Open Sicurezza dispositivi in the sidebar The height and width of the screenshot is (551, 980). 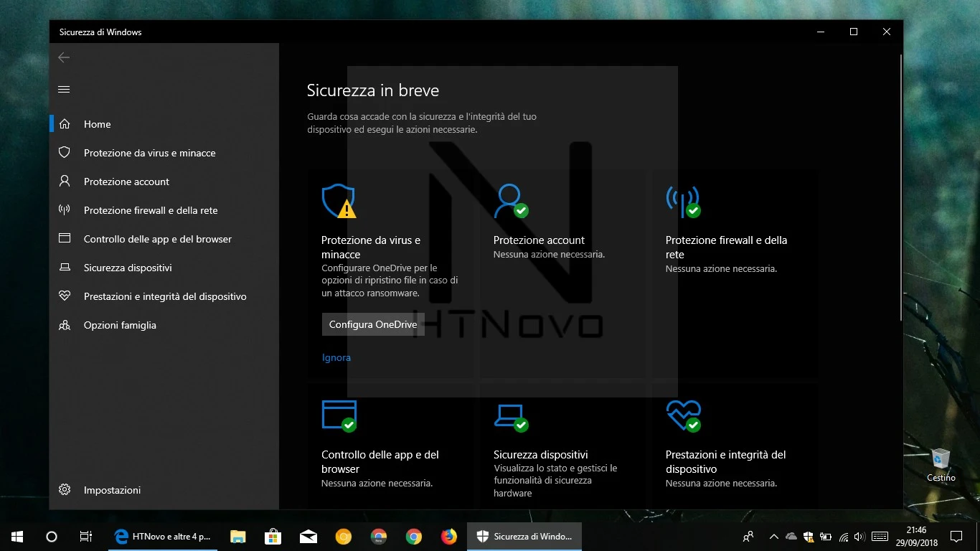tap(164, 268)
